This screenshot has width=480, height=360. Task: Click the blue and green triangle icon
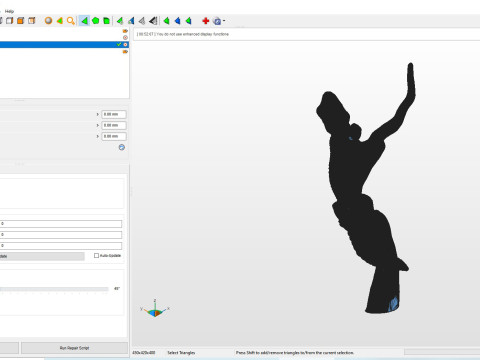pyautogui.click(x=131, y=21)
